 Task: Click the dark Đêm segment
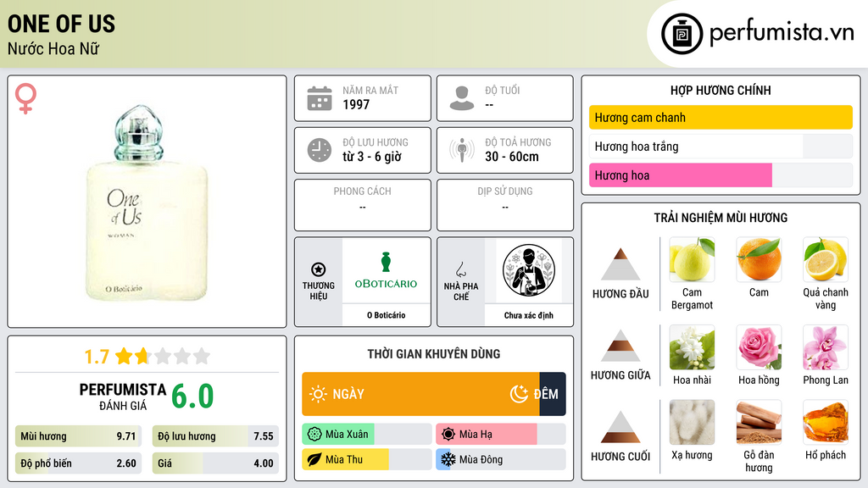click(553, 394)
